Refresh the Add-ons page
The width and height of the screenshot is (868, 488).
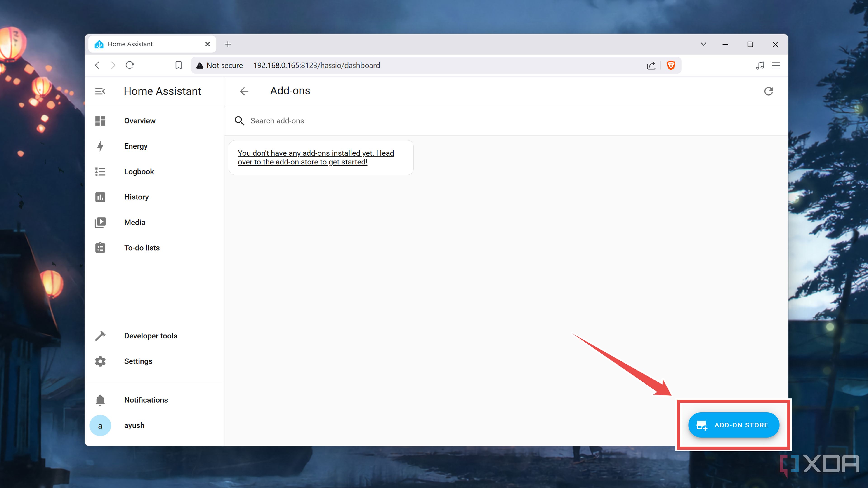click(x=769, y=91)
